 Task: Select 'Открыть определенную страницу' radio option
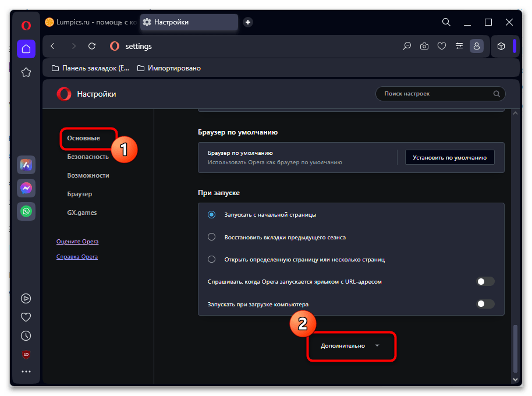(x=211, y=259)
